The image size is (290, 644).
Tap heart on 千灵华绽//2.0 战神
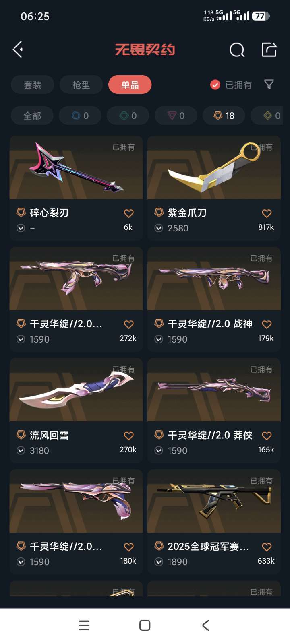pyautogui.click(x=267, y=324)
